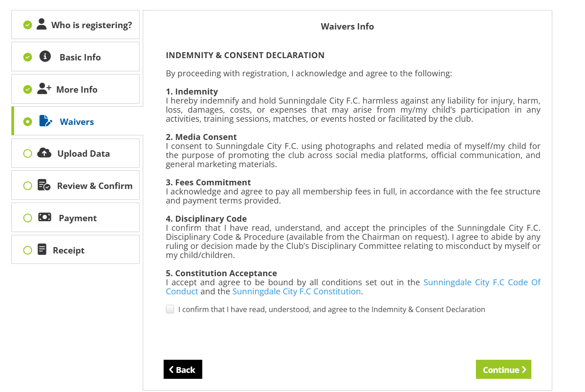Click the info circle icon for Basic Info
Screen dimensions: 585x392
pos(45,56)
